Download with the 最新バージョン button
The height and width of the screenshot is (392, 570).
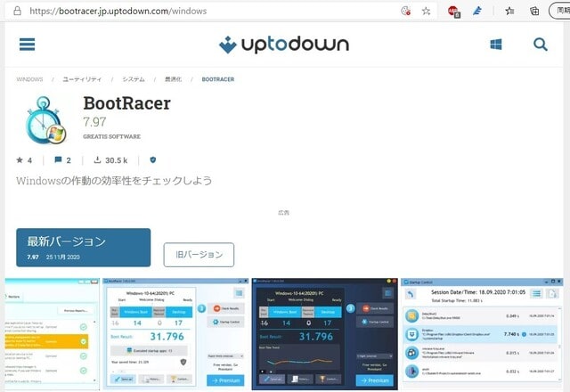click(83, 248)
